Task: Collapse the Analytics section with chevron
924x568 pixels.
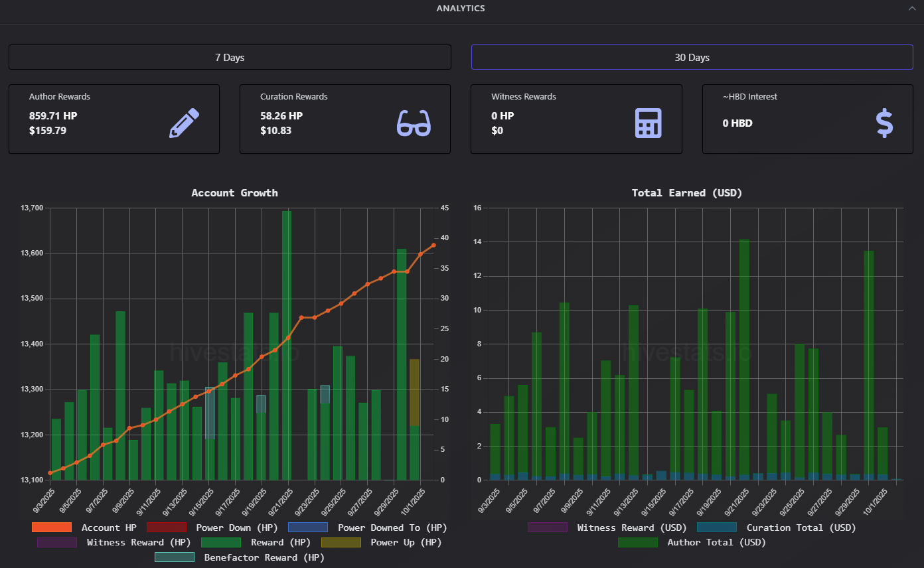Action: 911,9
